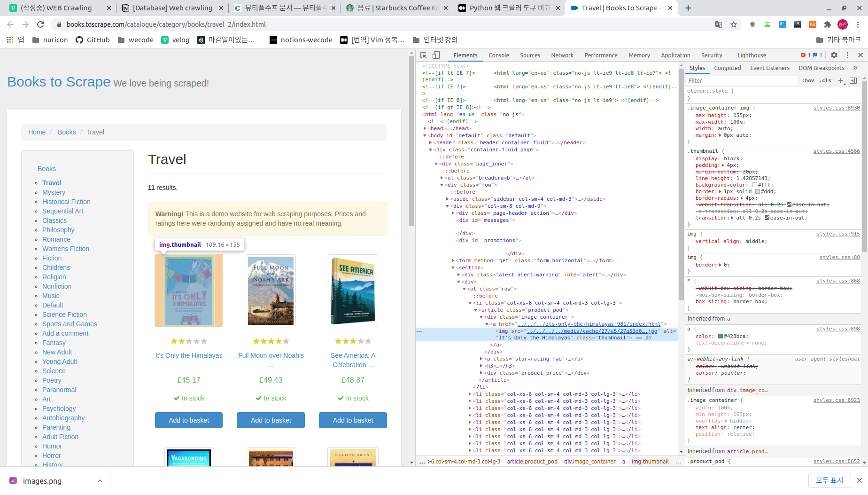Open the DevTools more options menu
The height and width of the screenshot is (495, 868).
(x=847, y=55)
